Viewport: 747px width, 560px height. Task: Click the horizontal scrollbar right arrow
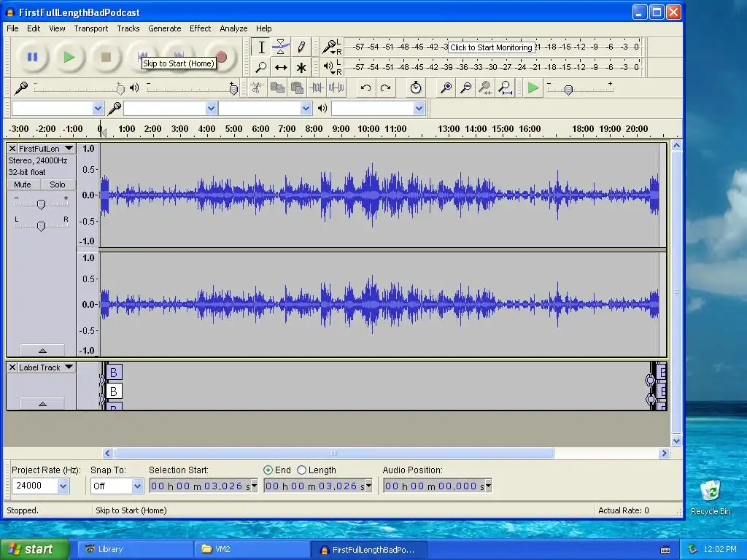tap(664, 454)
